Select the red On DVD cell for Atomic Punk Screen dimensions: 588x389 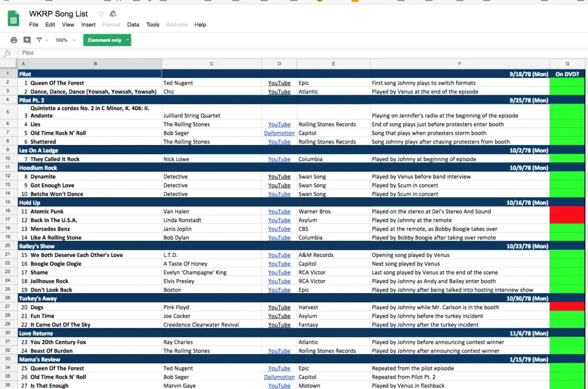pos(567,211)
